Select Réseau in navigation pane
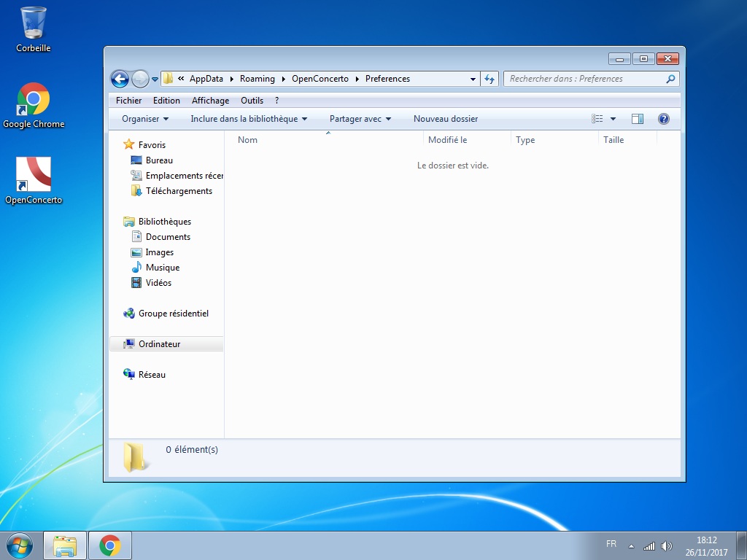Viewport: 747px width, 560px height. (152, 375)
